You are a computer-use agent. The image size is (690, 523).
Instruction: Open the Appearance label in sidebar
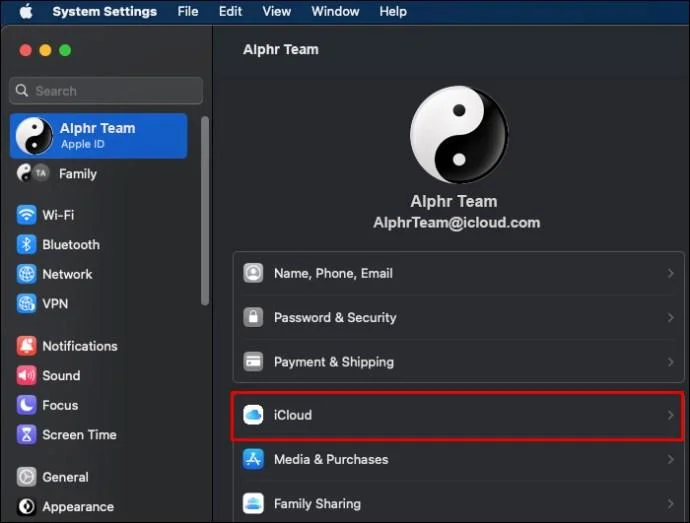(x=78, y=507)
